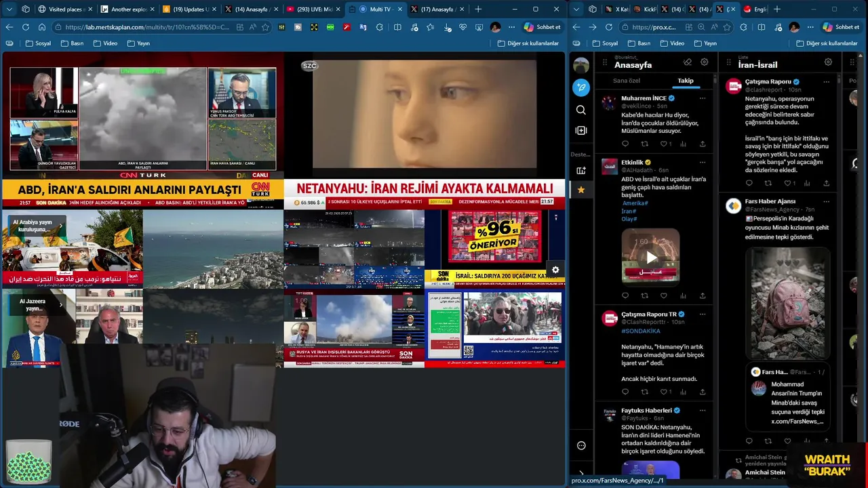Open Anasayfa column settings gear
Image resolution: width=868 pixels, height=488 pixels.
pyautogui.click(x=705, y=62)
